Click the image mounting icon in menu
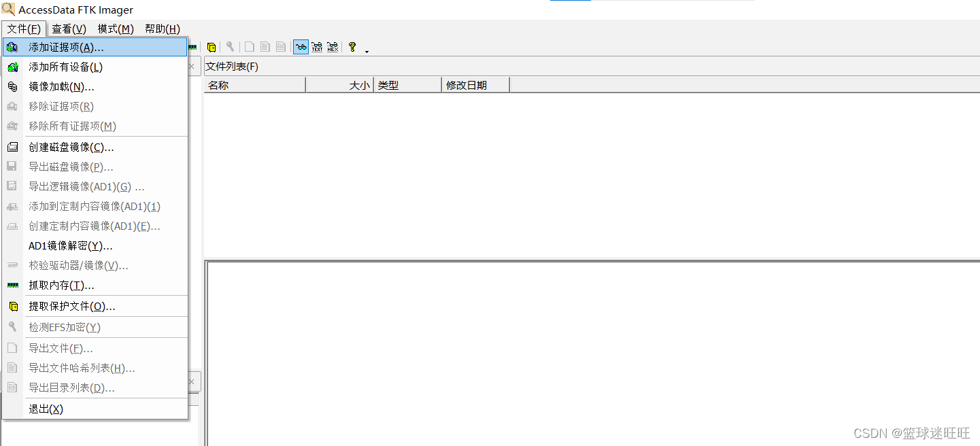980x446 pixels. coord(12,86)
